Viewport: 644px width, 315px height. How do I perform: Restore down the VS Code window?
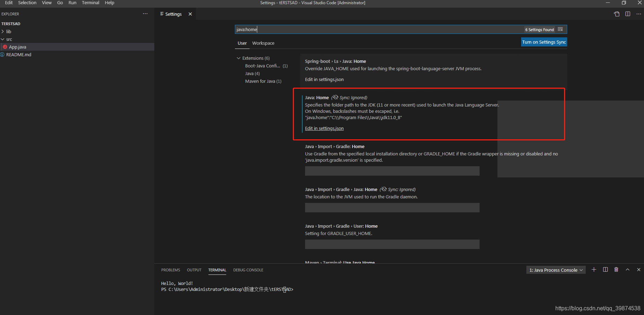pos(624,3)
